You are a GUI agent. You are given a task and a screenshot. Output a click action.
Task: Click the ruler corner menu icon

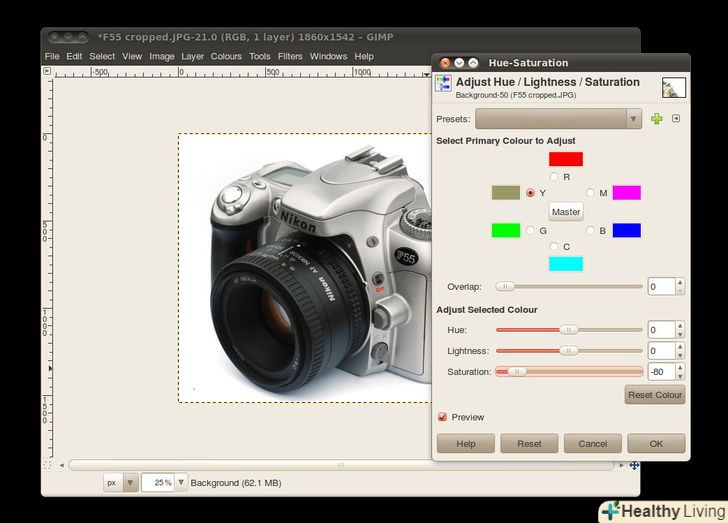(47, 72)
